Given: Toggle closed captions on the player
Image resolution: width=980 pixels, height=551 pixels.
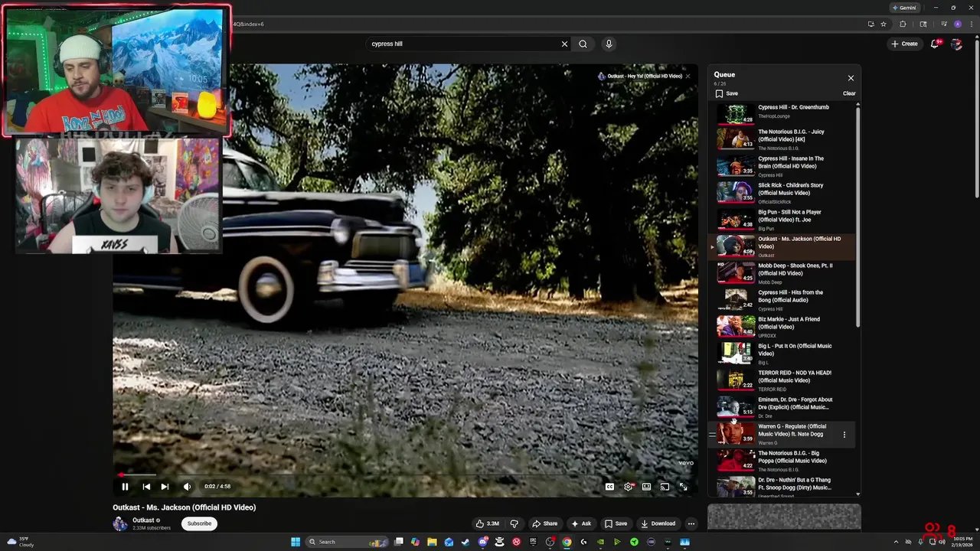Looking at the screenshot, I should pos(609,487).
